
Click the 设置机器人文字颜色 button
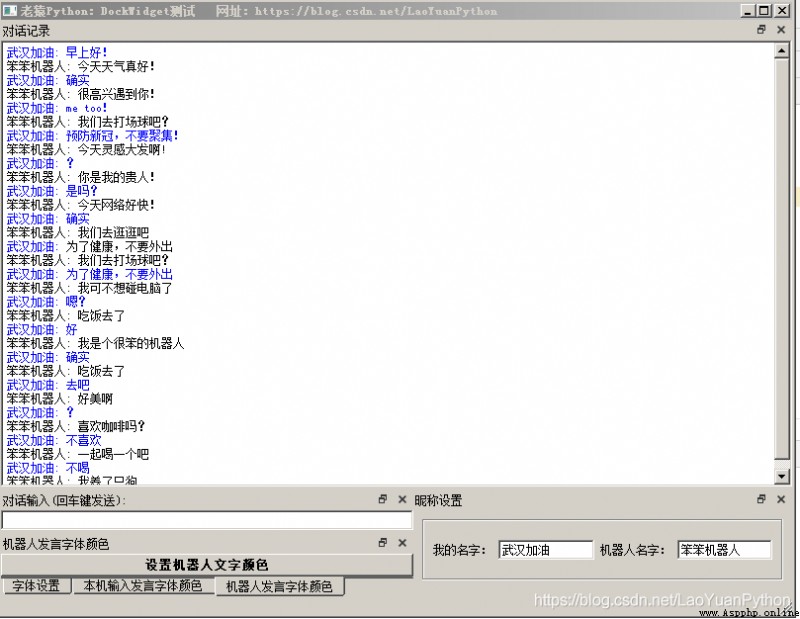(x=207, y=565)
